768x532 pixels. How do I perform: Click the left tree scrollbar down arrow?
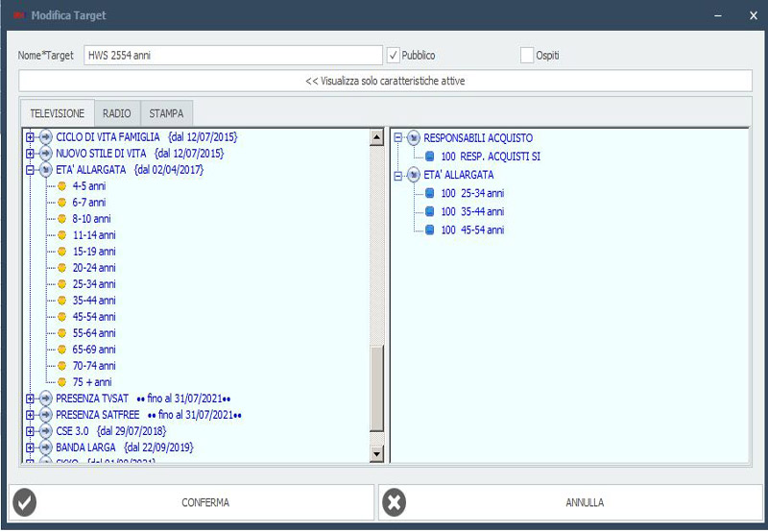376,454
